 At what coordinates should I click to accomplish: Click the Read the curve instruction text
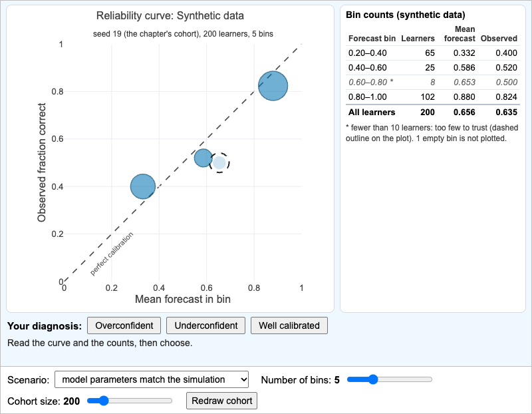coord(100,343)
